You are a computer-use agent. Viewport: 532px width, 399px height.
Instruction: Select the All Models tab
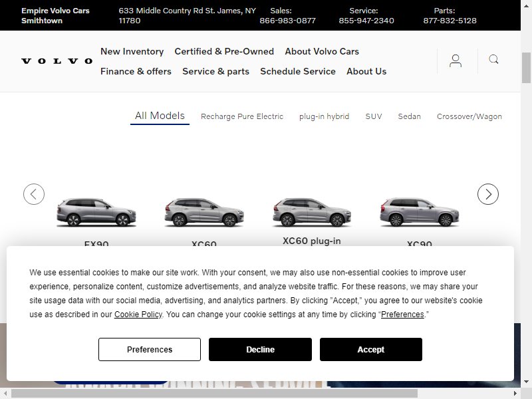[x=160, y=116]
